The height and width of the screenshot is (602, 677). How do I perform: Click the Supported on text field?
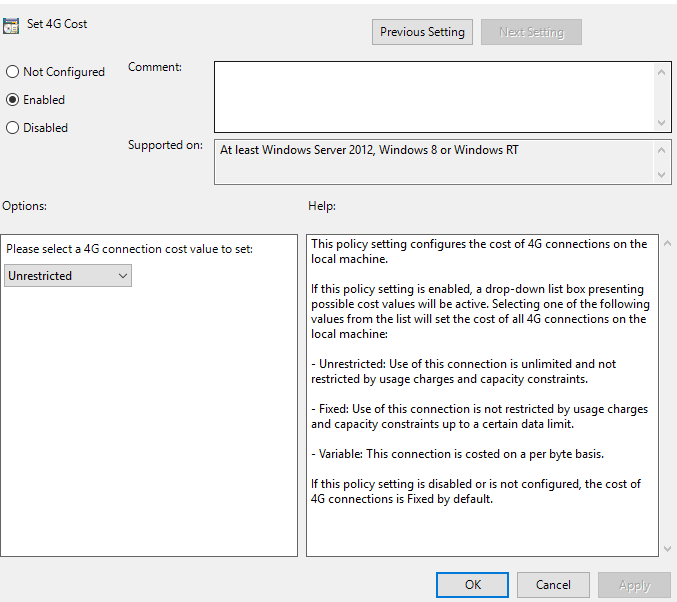click(x=435, y=161)
